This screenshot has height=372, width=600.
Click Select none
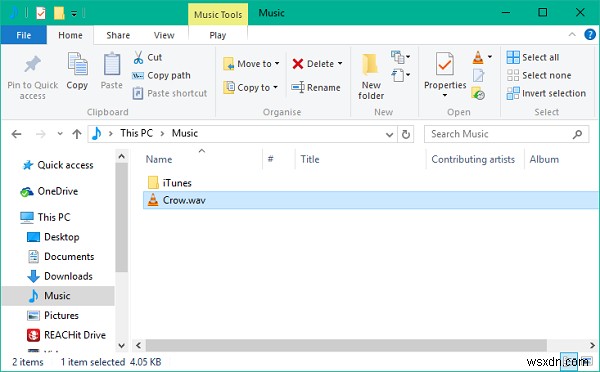(539, 75)
